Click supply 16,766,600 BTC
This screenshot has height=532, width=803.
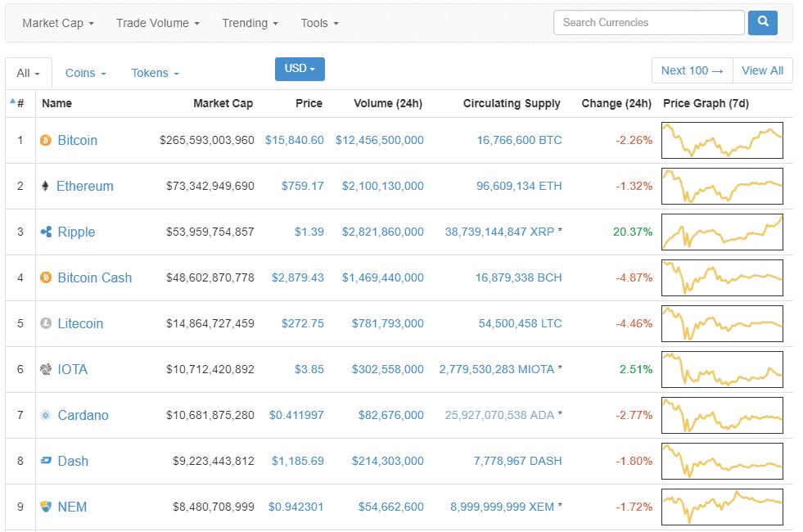(519, 140)
